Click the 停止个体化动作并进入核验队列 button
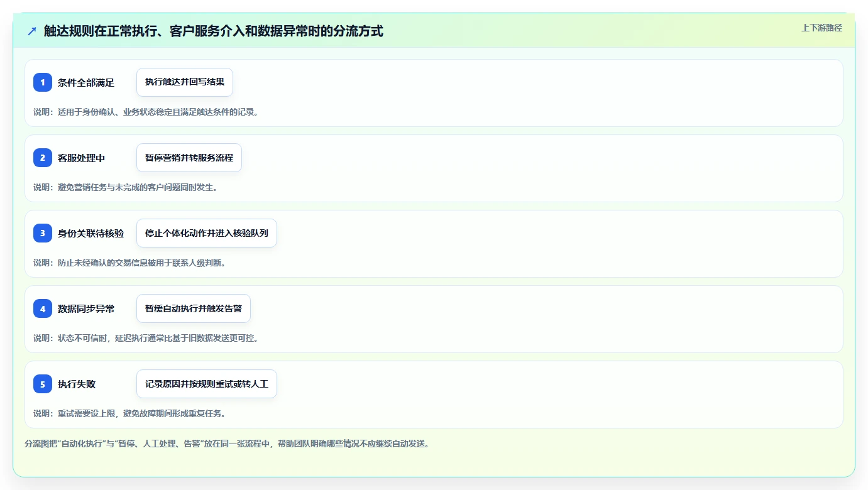This screenshot has width=868, height=490. [207, 233]
